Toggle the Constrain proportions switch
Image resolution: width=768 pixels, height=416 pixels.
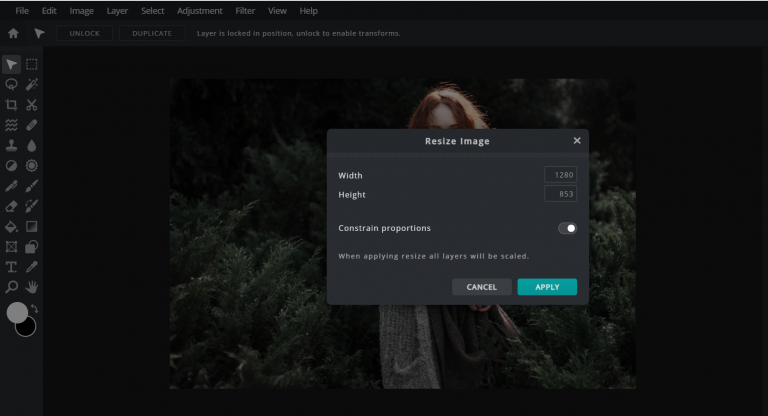pos(567,228)
